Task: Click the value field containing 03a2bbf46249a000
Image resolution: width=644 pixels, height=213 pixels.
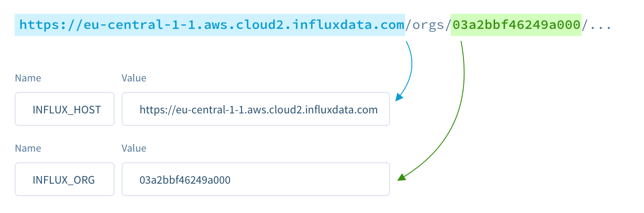Action: coord(256,179)
